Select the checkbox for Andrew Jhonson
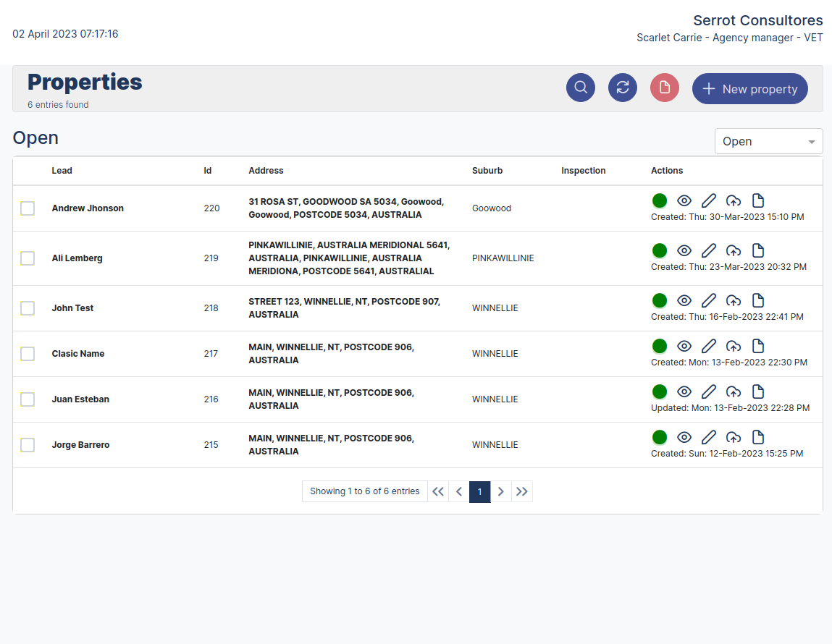Image resolution: width=832 pixels, height=644 pixels. [28, 208]
